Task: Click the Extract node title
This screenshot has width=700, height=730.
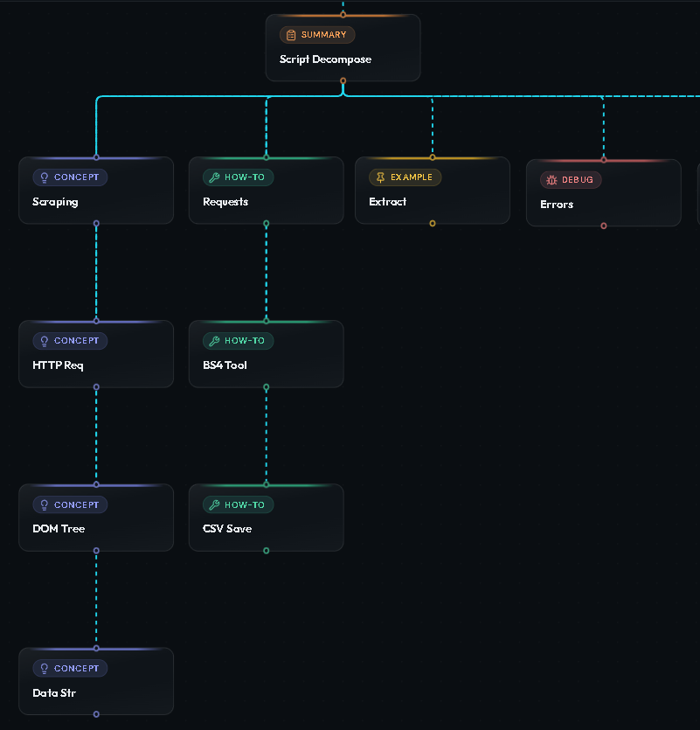Action: (388, 202)
